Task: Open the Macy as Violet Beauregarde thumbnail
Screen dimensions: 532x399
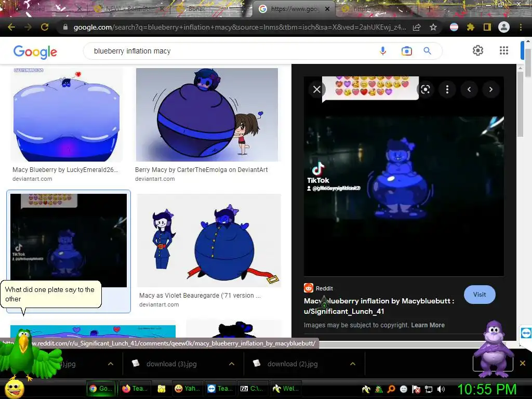Action: click(209, 240)
